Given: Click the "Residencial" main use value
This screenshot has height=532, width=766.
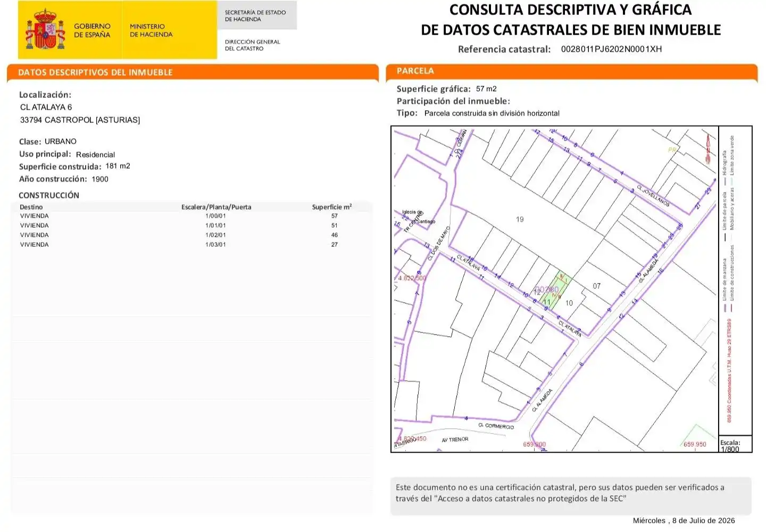Looking at the screenshot, I should [95, 154].
